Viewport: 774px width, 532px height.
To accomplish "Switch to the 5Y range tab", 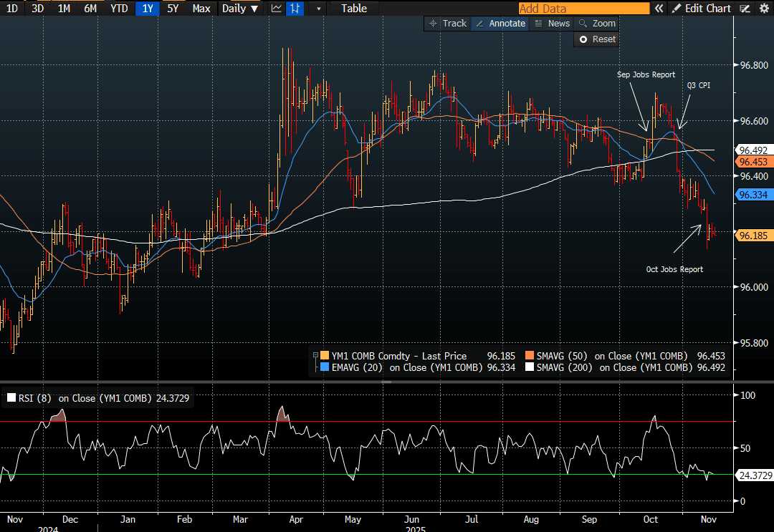I will pos(173,9).
